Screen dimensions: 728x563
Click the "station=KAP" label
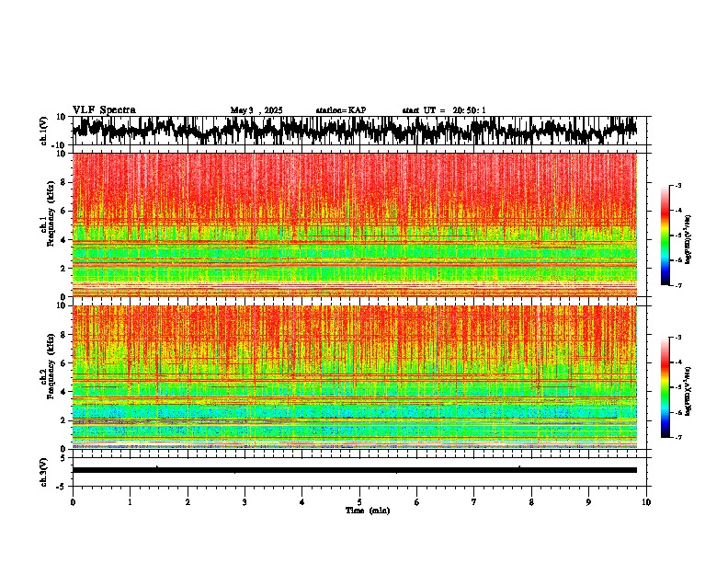pos(341,110)
